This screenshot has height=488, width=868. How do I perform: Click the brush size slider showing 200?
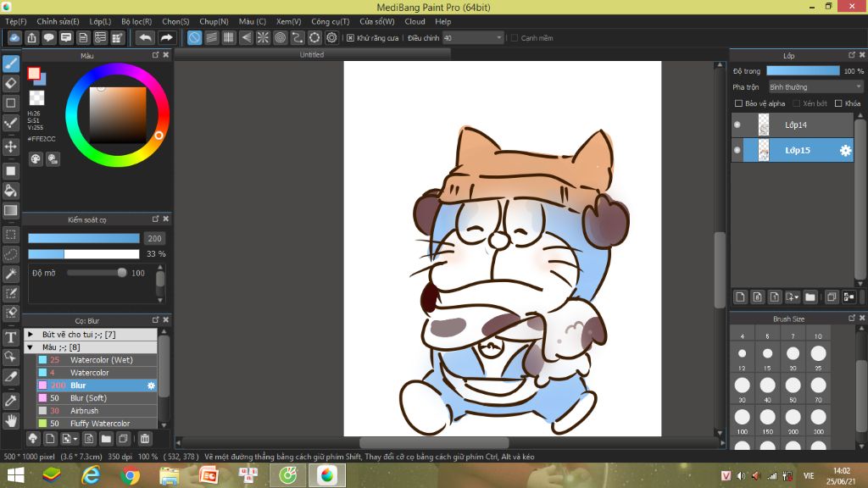click(84, 238)
